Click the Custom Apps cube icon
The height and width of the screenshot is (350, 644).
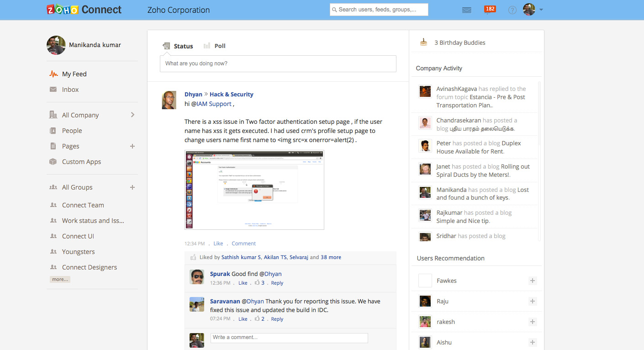53,162
